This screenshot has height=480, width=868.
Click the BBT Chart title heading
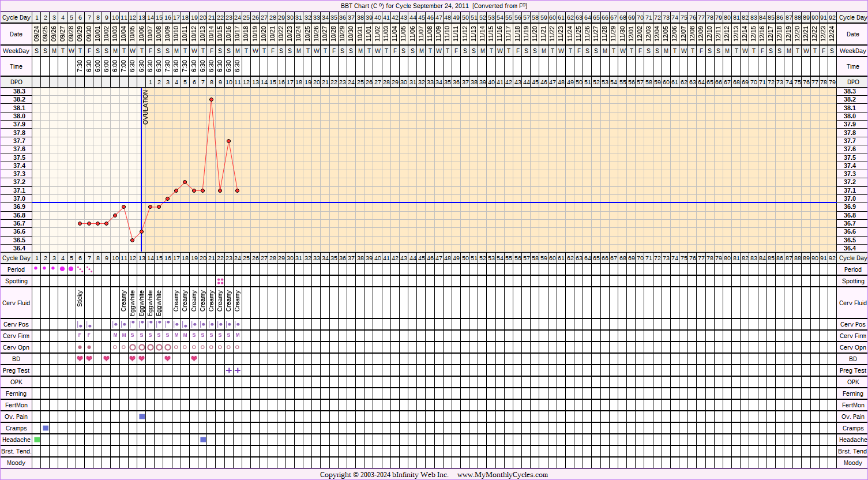click(x=433, y=6)
